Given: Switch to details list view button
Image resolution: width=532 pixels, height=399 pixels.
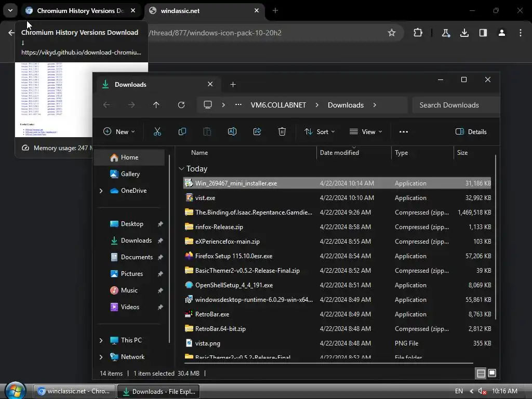Looking at the screenshot, I should pos(481,373).
